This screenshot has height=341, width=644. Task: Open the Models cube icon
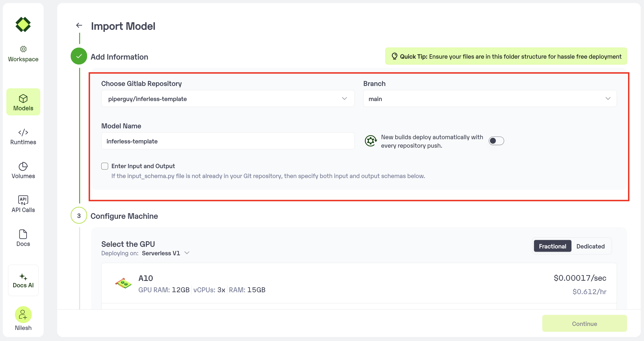point(23,98)
